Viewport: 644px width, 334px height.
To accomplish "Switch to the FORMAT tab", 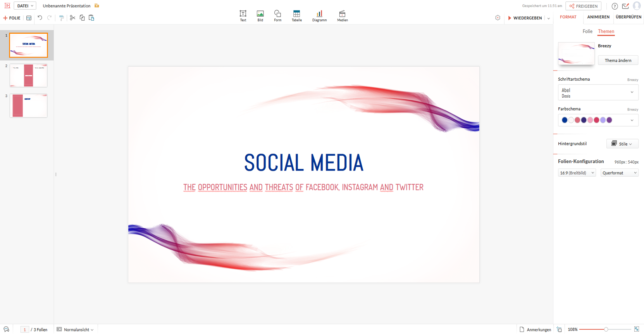I will click(x=568, y=17).
